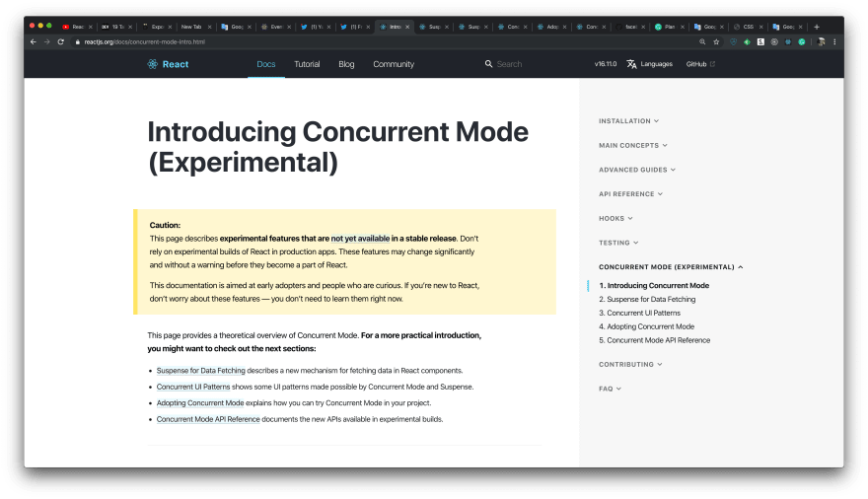The width and height of the screenshot is (868, 499).
Task: Click the React home link text
Action: [176, 64]
